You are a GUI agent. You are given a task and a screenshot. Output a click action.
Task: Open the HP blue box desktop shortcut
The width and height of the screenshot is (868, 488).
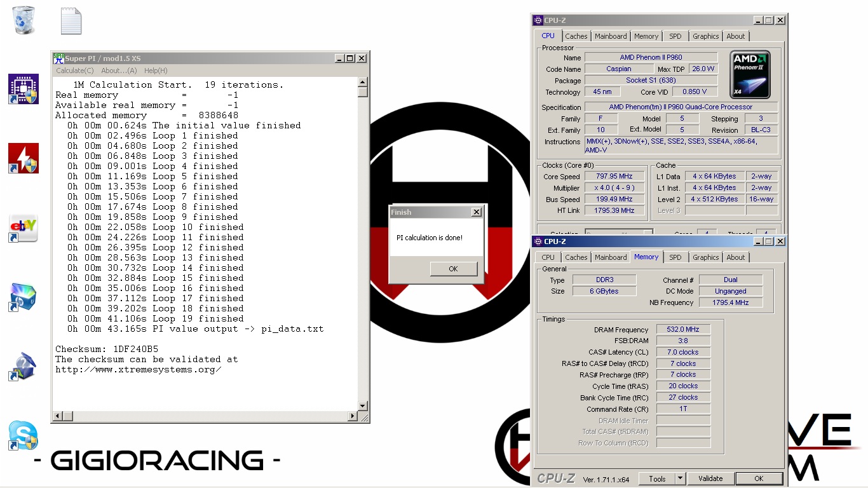pyautogui.click(x=24, y=297)
